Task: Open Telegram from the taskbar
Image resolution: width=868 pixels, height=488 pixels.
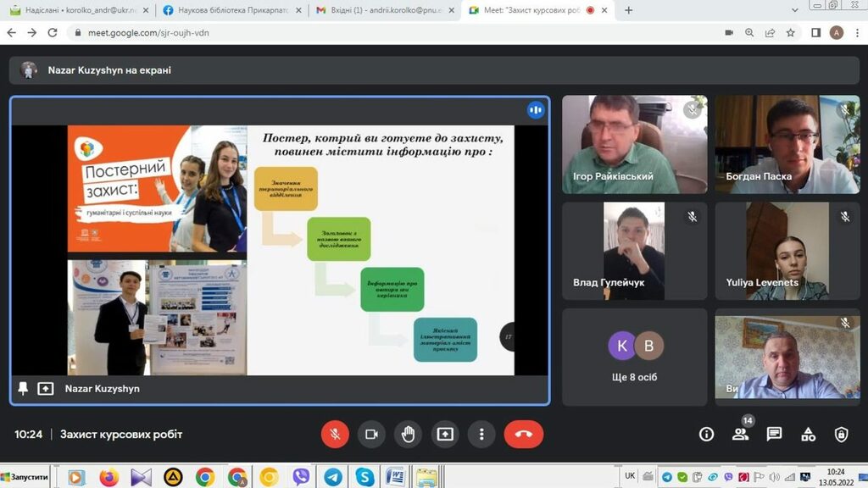Action: tap(333, 477)
